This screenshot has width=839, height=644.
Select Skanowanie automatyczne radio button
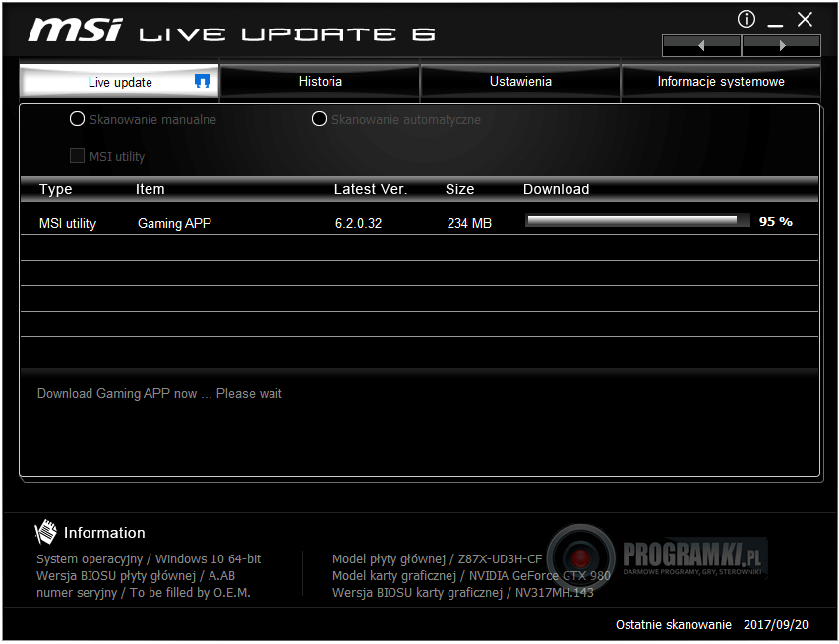point(319,119)
